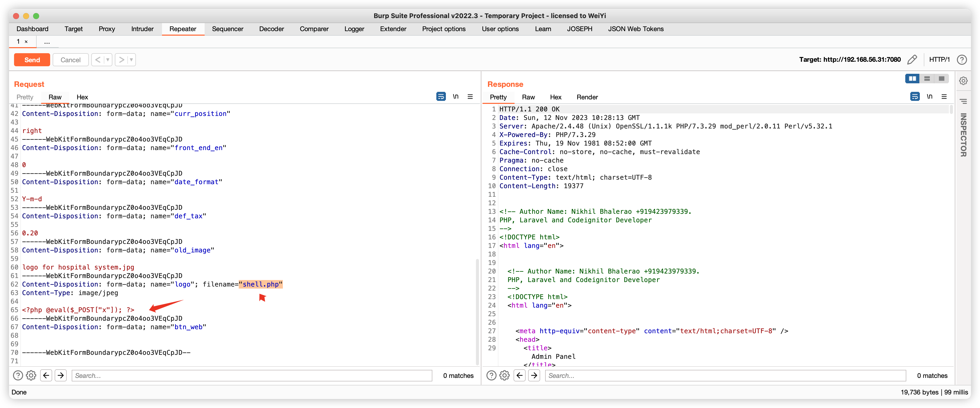Open the Intruder tab
Image resolution: width=980 pixels, height=408 pixels.
tap(142, 29)
